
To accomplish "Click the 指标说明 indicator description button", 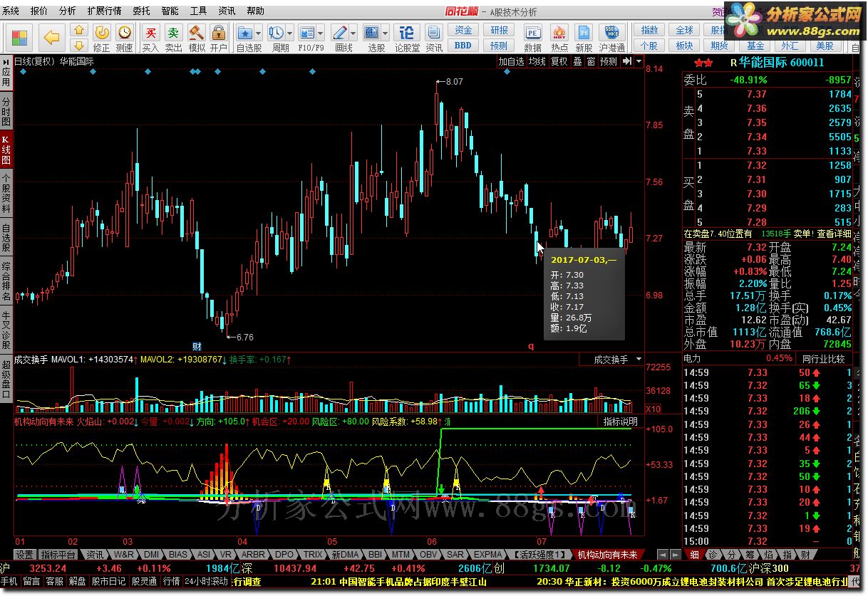I will coord(621,422).
